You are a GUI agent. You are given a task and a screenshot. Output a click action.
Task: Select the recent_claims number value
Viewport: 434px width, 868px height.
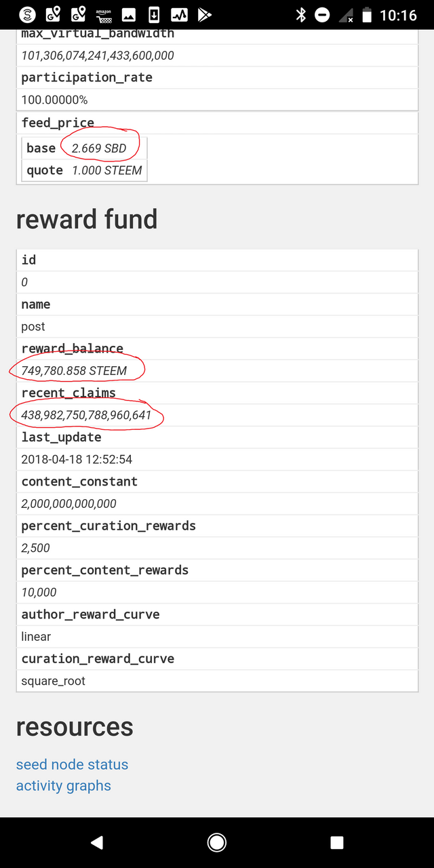87,414
